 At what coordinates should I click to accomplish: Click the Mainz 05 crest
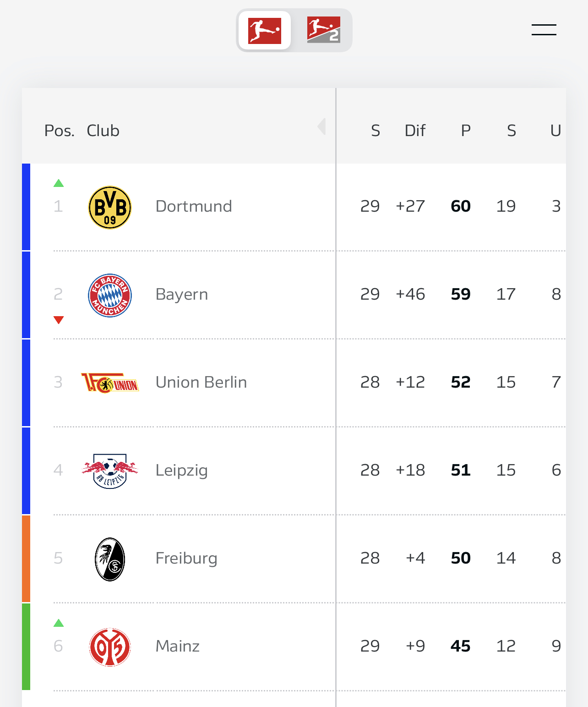(110, 647)
